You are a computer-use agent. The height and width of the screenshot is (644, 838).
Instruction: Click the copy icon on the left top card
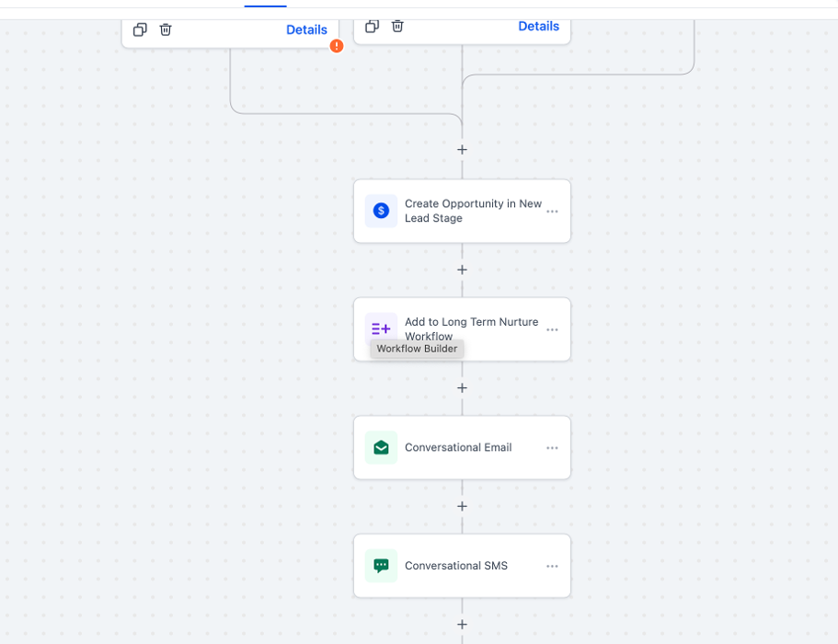(x=140, y=30)
